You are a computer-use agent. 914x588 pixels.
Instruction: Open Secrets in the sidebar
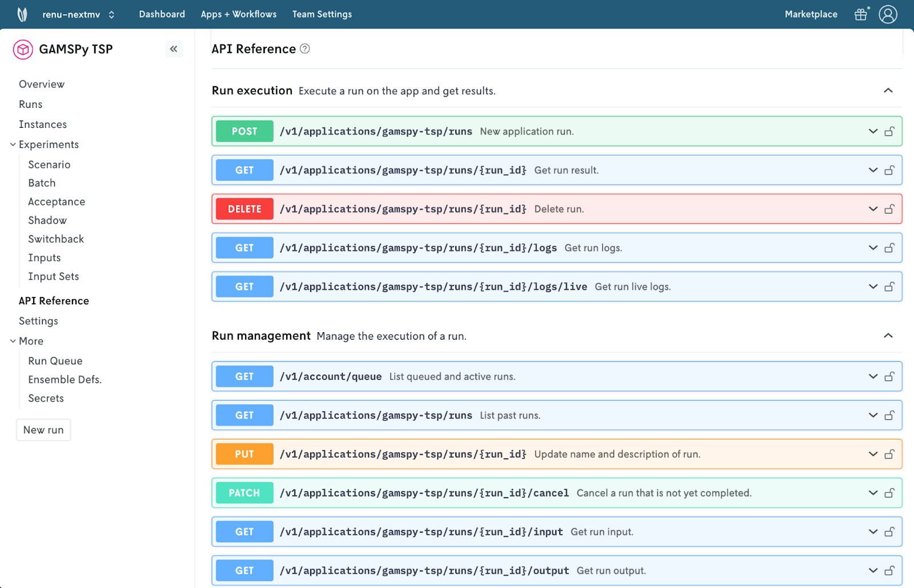(x=46, y=398)
